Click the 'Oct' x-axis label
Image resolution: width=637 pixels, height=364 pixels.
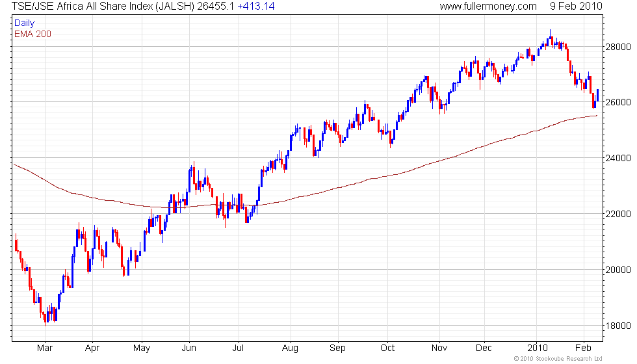coord(387,348)
